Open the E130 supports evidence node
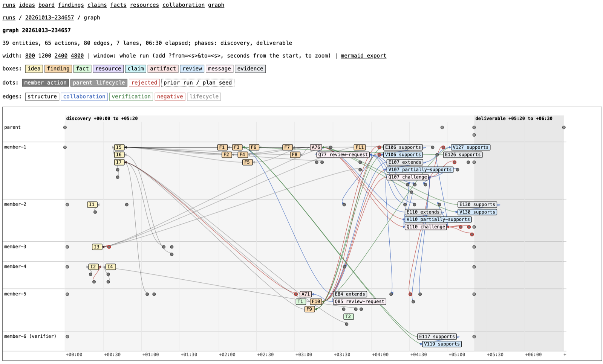Viewport: 603px width, 364px height. tap(477, 204)
